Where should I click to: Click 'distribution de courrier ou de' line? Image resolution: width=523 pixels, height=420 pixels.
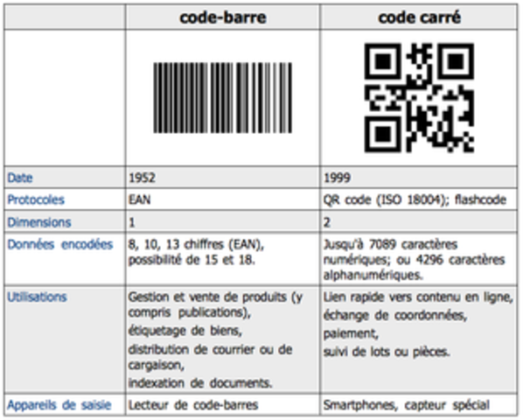click(x=211, y=350)
